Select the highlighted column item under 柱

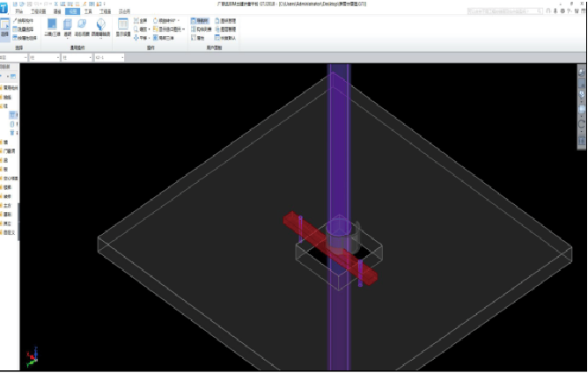pyautogui.click(x=13, y=114)
